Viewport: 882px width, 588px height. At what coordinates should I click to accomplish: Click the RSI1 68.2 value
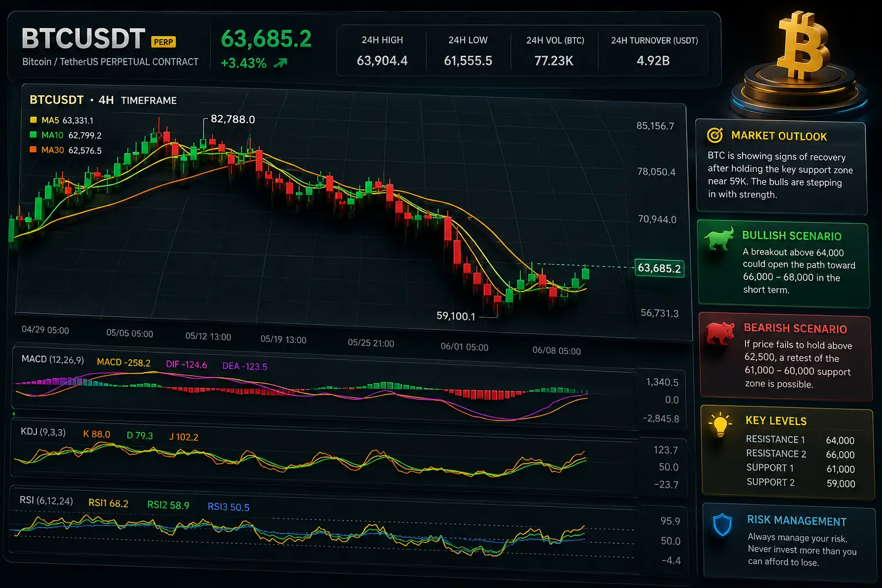click(x=109, y=504)
